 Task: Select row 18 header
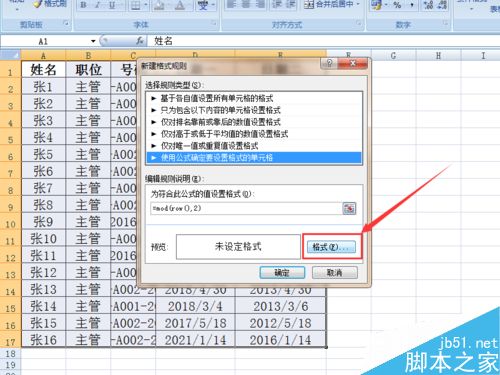[x=10, y=354]
